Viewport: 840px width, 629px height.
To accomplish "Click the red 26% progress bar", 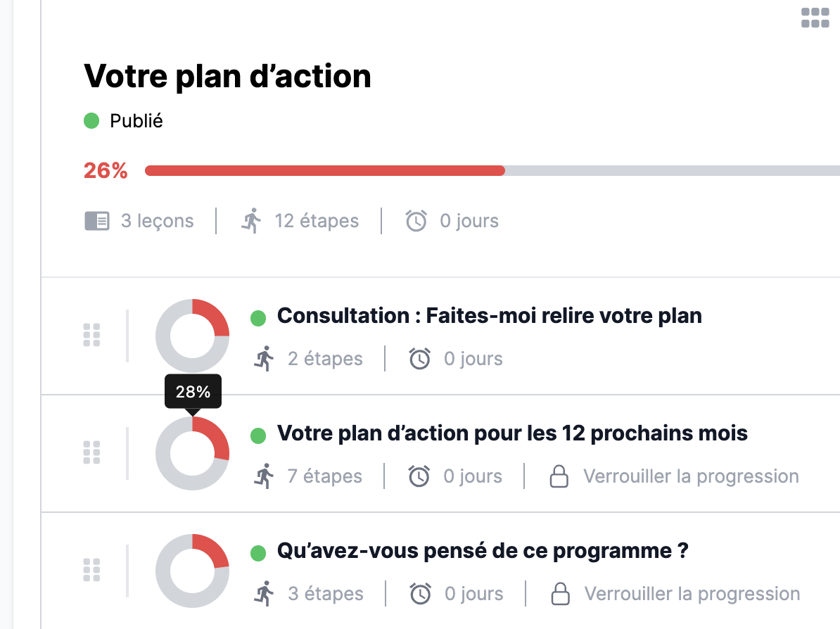I will coord(325,170).
